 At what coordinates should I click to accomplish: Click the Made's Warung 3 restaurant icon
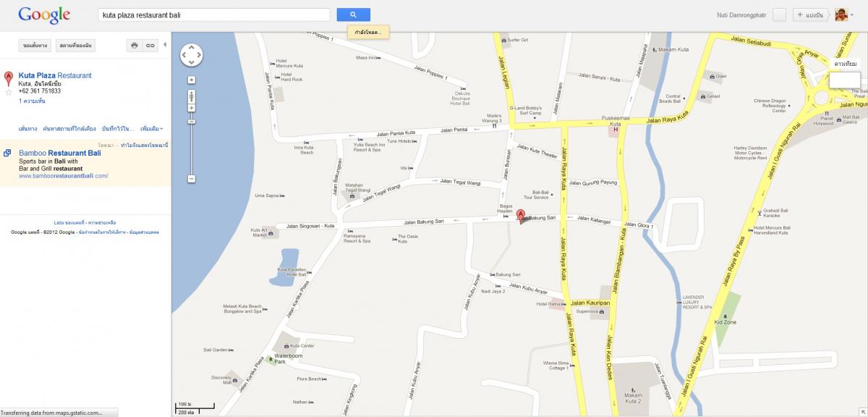tap(494, 126)
